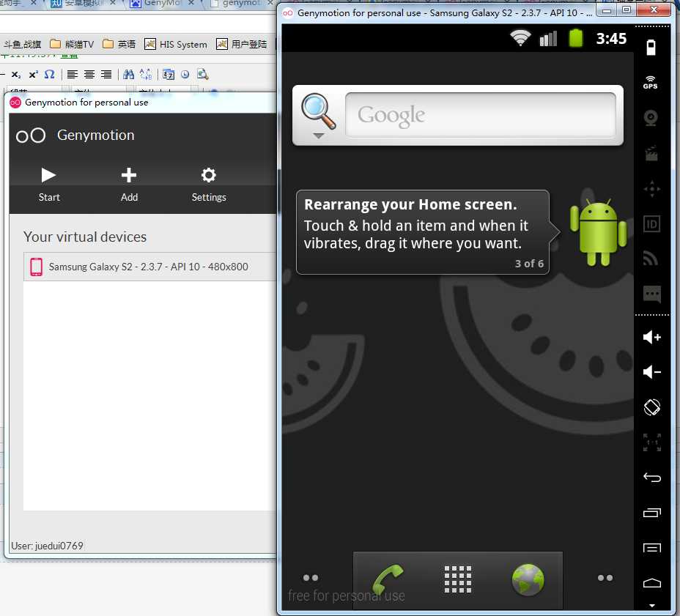Open the SMS message bubble widget
The image size is (680, 616).
pyautogui.click(x=652, y=294)
